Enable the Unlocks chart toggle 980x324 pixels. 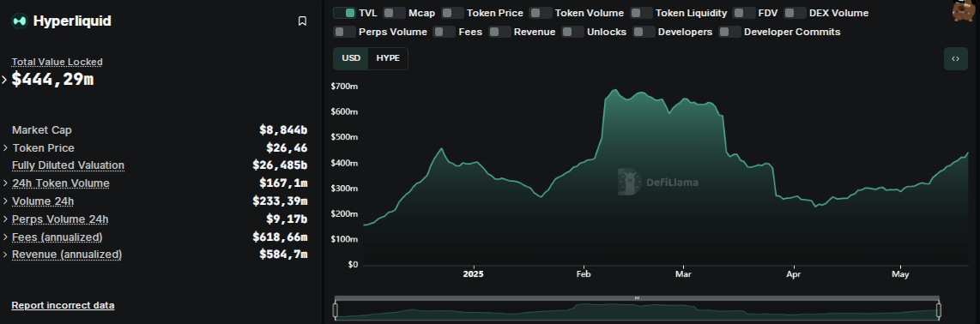[x=572, y=32]
